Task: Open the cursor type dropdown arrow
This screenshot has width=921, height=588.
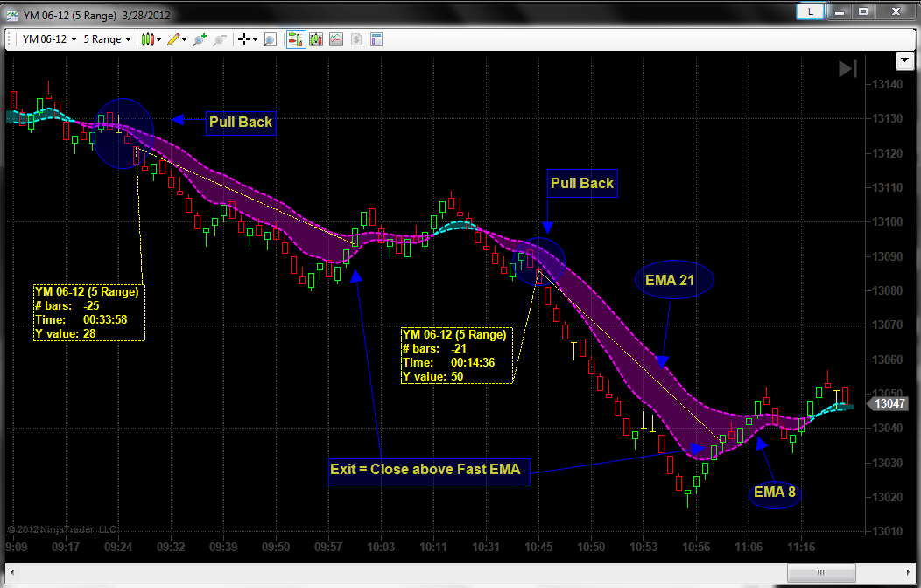Action: coord(255,40)
